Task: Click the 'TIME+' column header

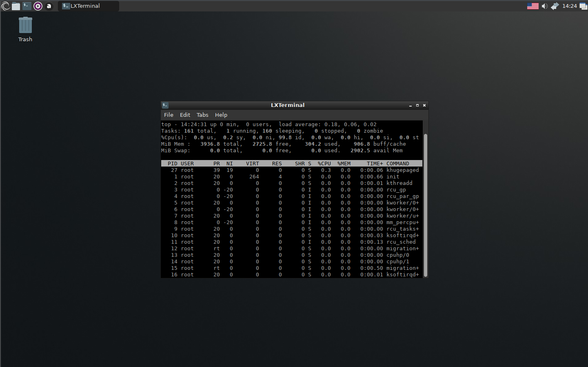Action: click(x=375, y=164)
